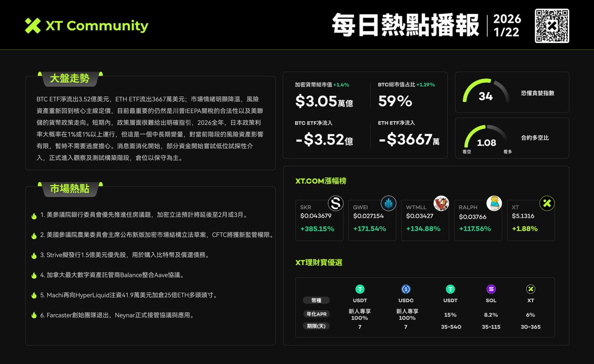Open the WTMLL gainer card
Screen dimensions: 594x364
pyautogui.click(x=425, y=221)
